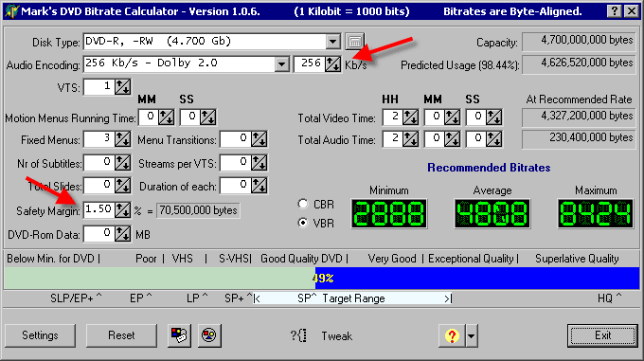Click the Average bitrate display
Screen dimensions: 644x361
tap(492, 213)
